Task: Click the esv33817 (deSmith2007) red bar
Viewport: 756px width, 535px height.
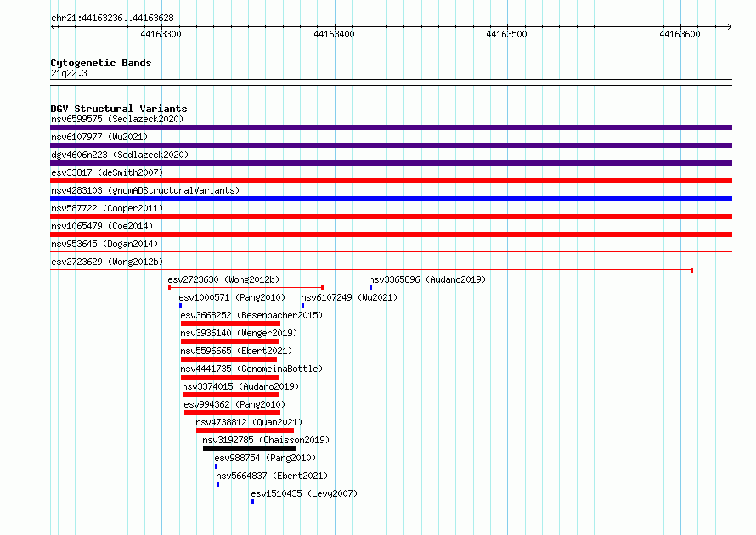Action: (391, 181)
